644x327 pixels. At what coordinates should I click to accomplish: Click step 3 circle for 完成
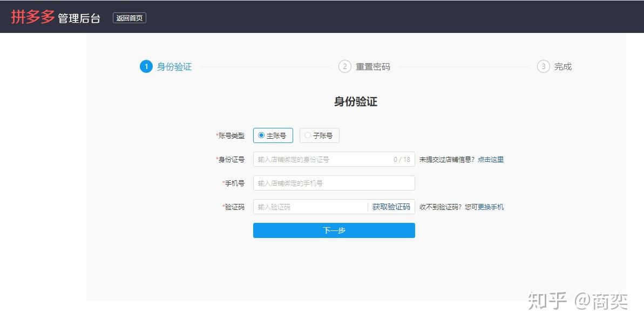coord(544,66)
